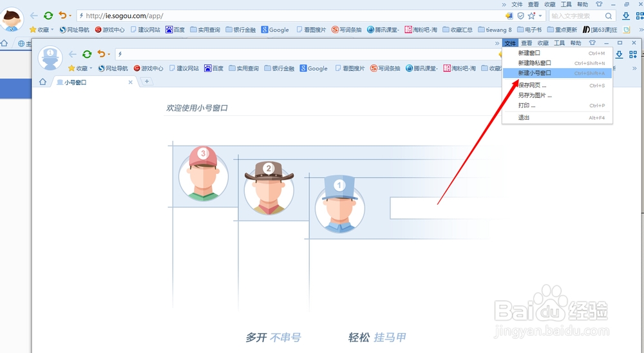Open 银行金融 folder in the 小号窗口 window

279,68
